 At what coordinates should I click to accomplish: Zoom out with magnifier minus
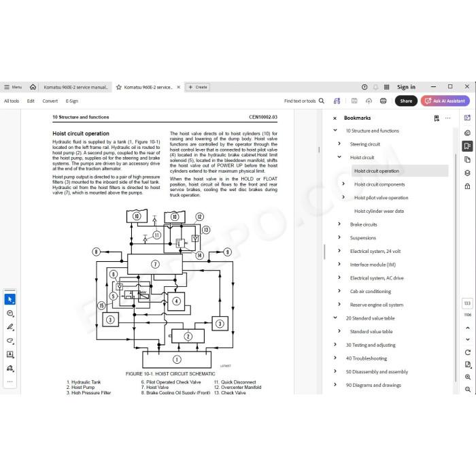tap(468, 389)
